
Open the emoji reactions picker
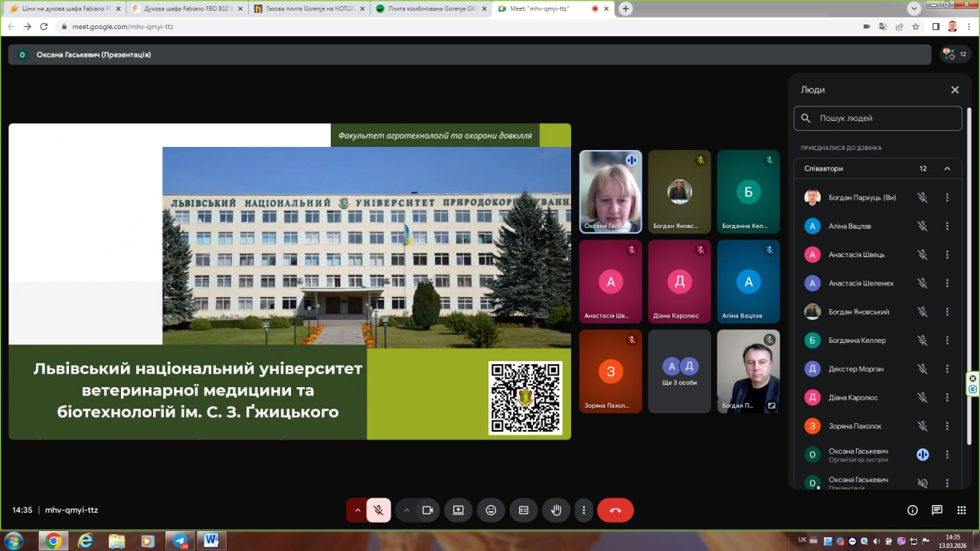[x=491, y=510]
